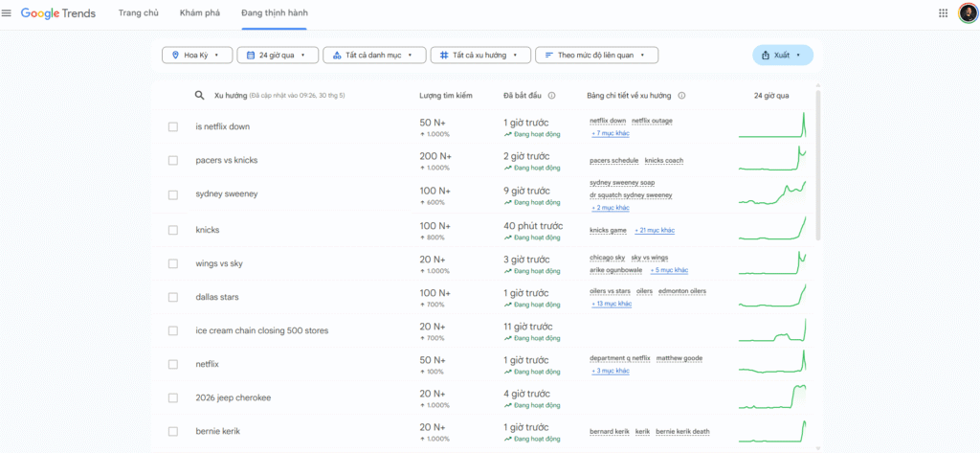Open the Hoa Kỳ country dropdown
The height and width of the screenshot is (453, 980).
(x=197, y=55)
